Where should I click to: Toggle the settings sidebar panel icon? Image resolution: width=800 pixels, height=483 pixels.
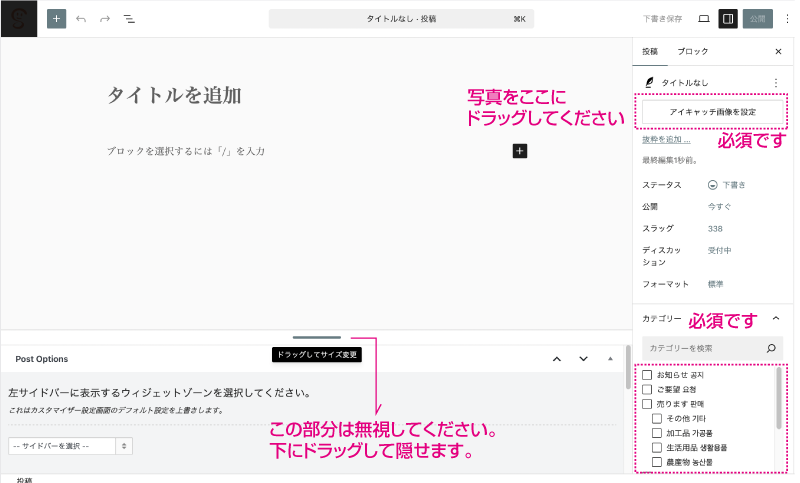click(x=728, y=19)
